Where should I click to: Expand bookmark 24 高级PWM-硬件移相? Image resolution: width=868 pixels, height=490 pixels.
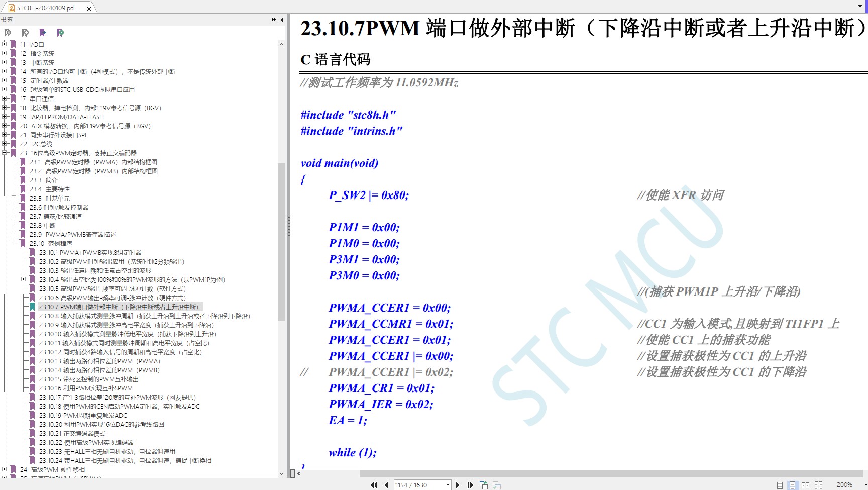tap(5, 469)
